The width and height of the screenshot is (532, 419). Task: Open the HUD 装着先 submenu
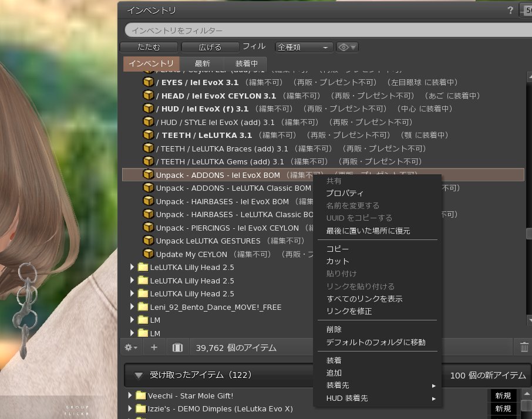click(x=377, y=398)
